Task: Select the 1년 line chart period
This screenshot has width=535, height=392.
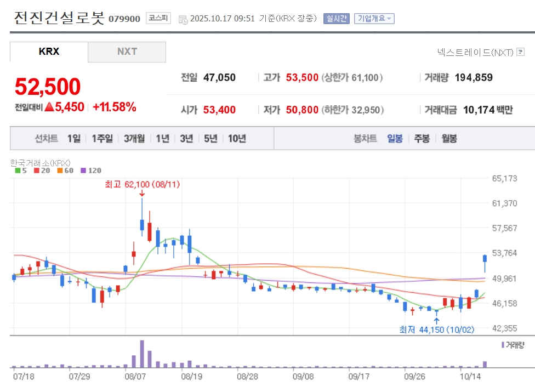Action: pos(162,139)
